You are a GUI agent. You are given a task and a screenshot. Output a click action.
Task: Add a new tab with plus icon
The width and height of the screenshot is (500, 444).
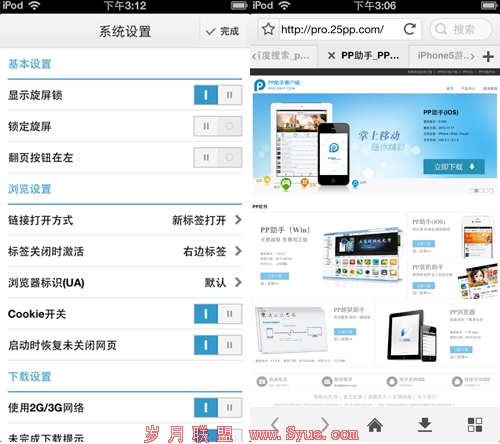[488, 56]
